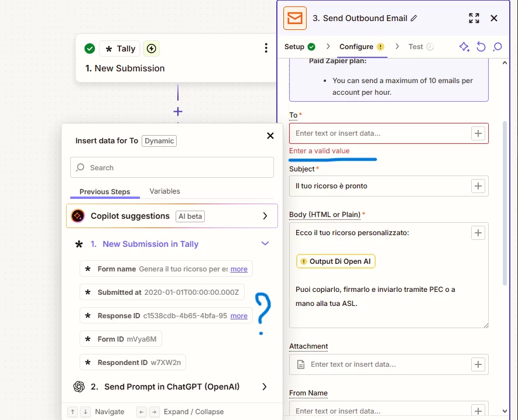
Task: Click the Body text area
Action: click(389, 275)
